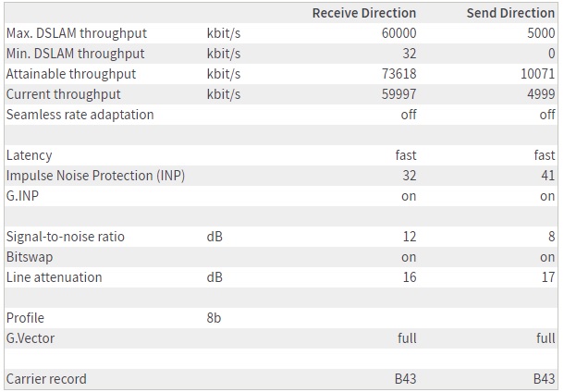This screenshot has width=564, height=392.
Task: Select the Min. DSLAM throughput row label
Action: 75,54
